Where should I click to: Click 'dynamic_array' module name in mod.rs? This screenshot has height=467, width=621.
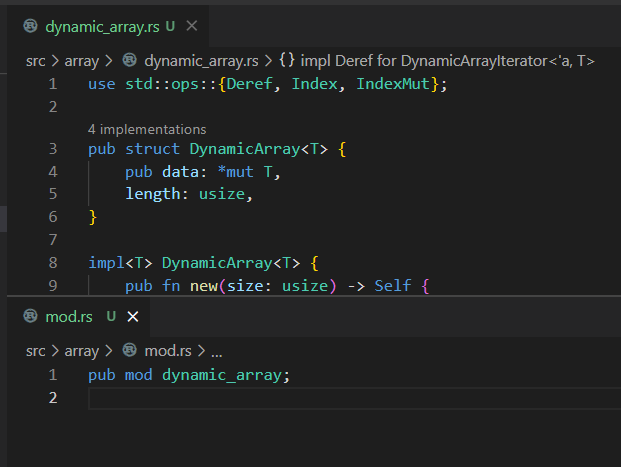point(221,375)
